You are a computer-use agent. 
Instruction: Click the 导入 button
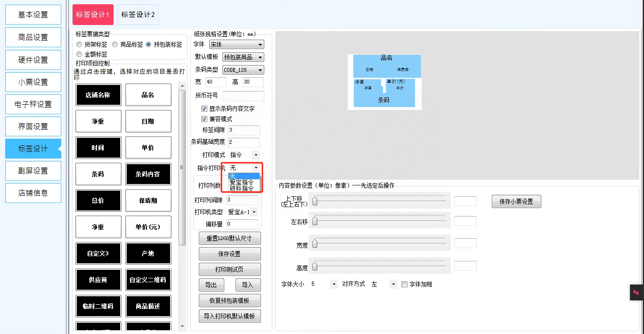pyautogui.click(x=248, y=285)
